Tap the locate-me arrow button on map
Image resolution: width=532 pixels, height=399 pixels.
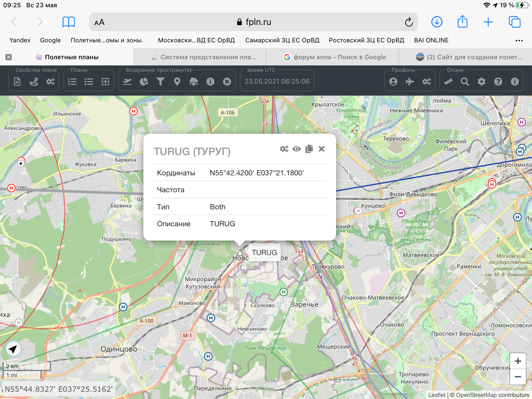pyautogui.click(x=13, y=349)
